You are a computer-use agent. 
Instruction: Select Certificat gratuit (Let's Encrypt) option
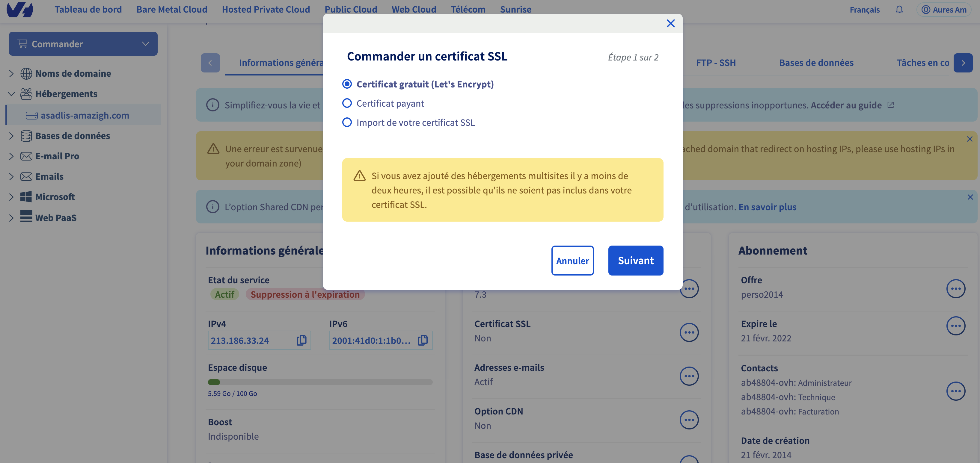click(x=347, y=84)
